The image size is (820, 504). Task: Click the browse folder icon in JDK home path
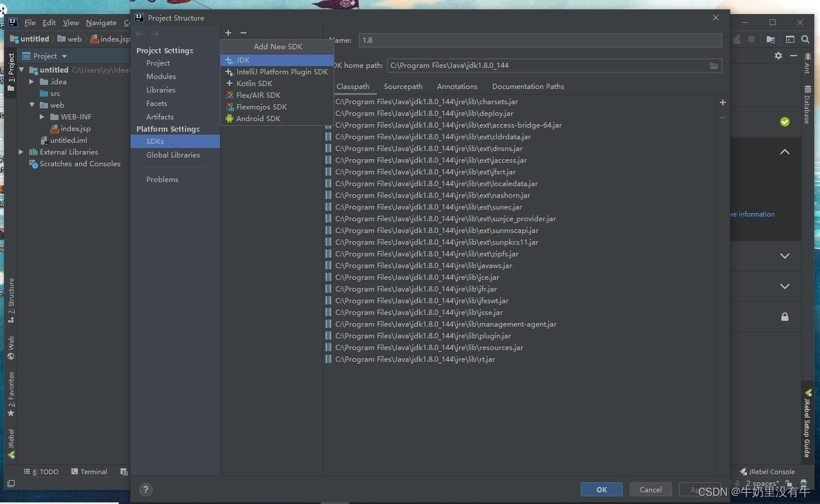click(714, 66)
